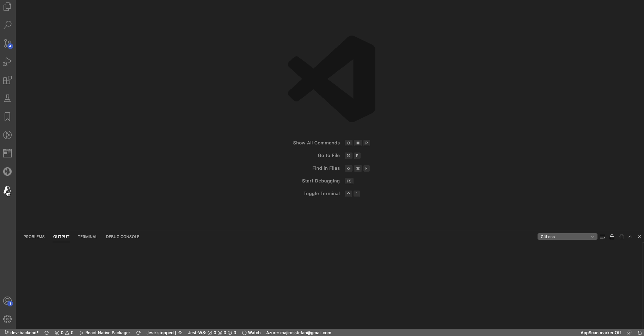Close the bottom panel
Image resolution: width=644 pixels, height=336 pixels.
coord(639,237)
